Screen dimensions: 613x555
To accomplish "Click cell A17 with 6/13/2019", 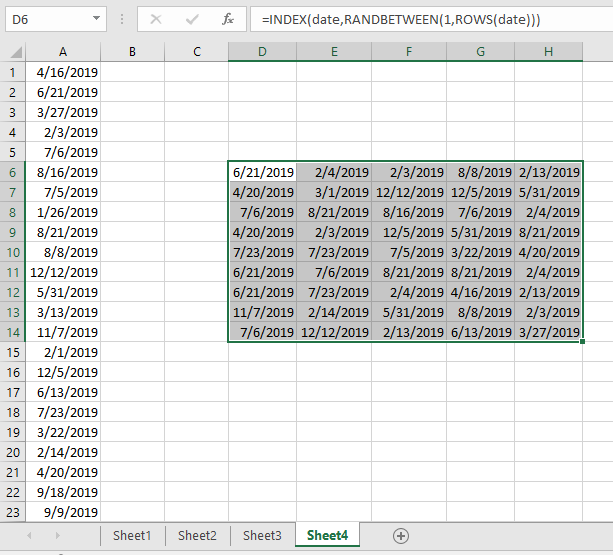I will (63, 392).
